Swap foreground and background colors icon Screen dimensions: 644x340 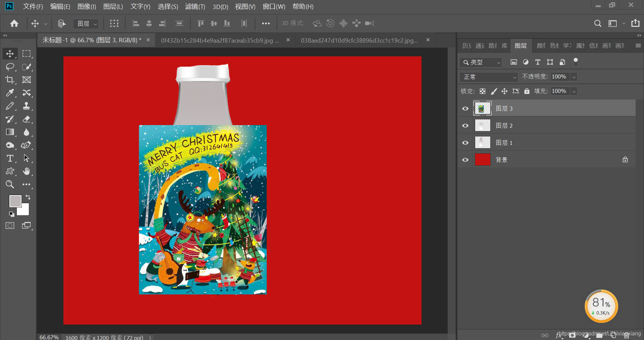tap(28, 197)
